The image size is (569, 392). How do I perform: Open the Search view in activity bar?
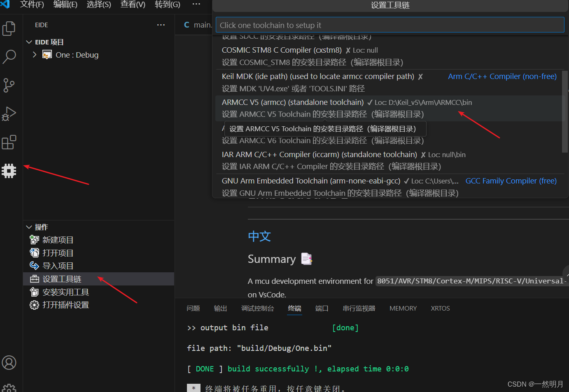[9, 57]
